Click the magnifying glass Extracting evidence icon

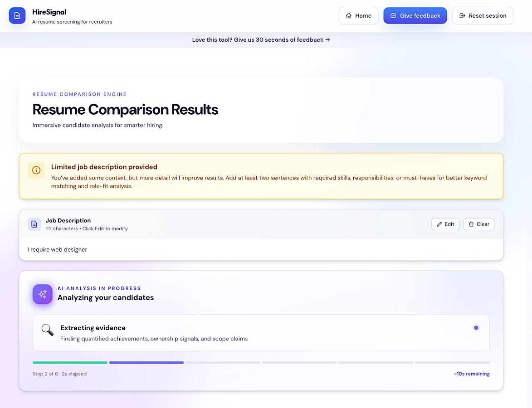coord(47,330)
